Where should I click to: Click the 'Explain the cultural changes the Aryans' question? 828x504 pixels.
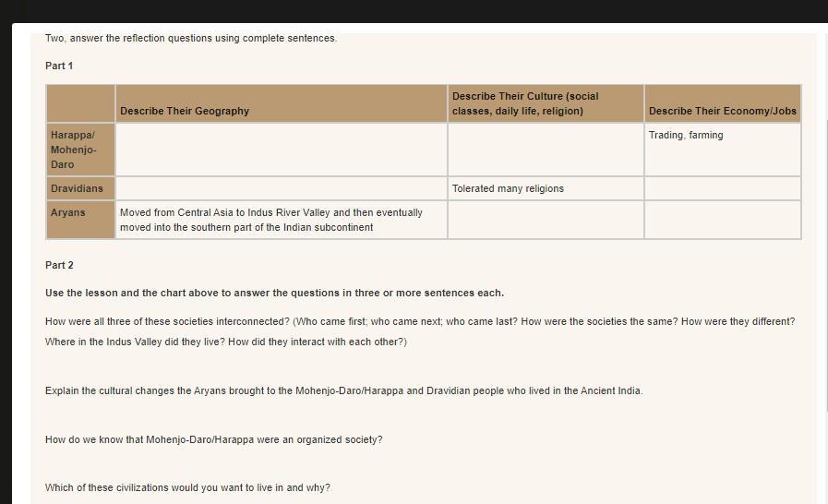[x=343, y=391]
